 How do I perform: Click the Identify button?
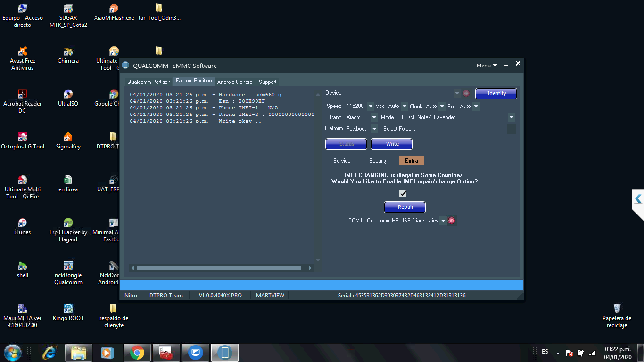point(496,93)
